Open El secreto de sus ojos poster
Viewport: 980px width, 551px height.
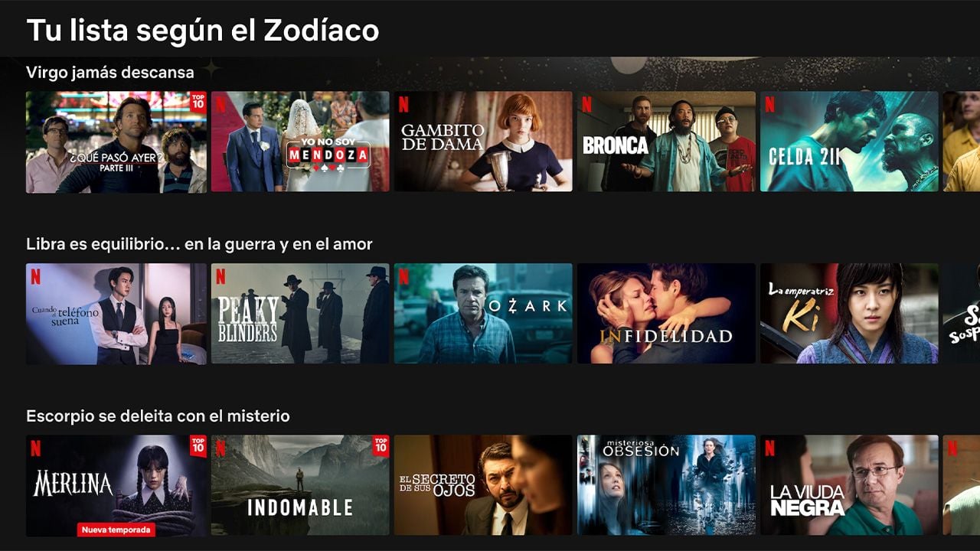tap(483, 486)
